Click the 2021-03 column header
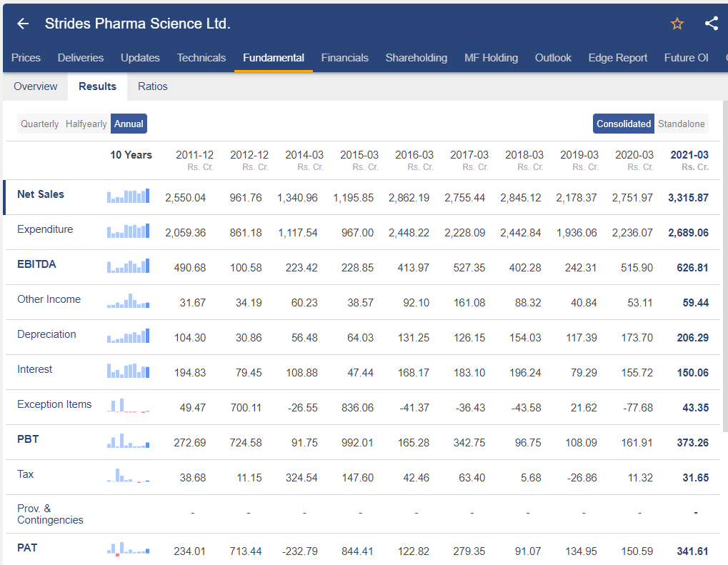This screenshot has width=728, height=565. [689, 160]
